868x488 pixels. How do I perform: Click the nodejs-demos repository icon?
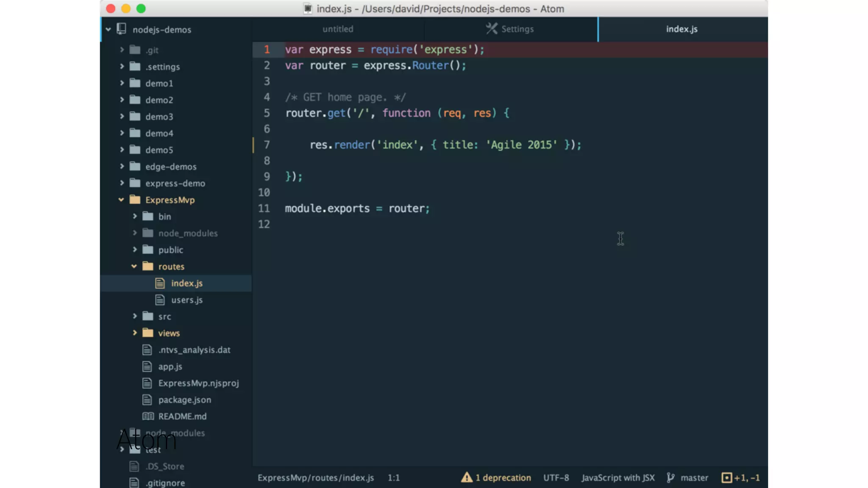(x=121, y=29)
